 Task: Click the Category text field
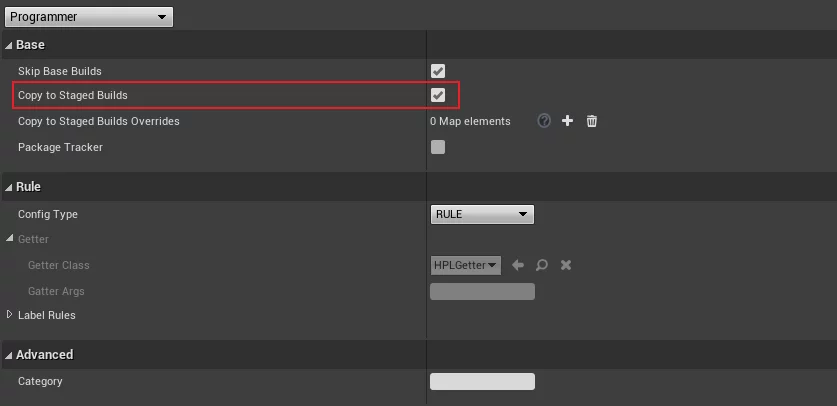tap(482, 381)
